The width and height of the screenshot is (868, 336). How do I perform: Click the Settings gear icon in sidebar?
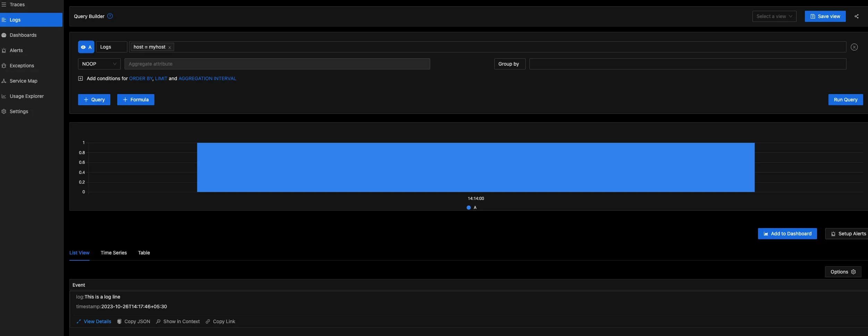click(x=4, y=111)
